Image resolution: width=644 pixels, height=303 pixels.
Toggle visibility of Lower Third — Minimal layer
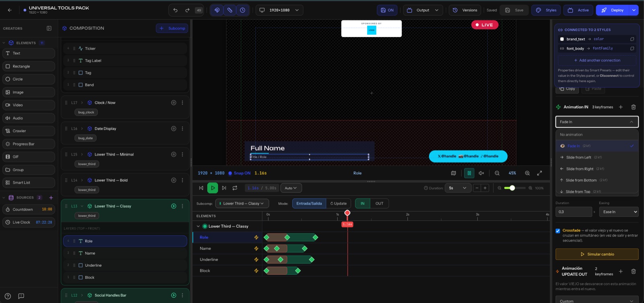point(173,154)
